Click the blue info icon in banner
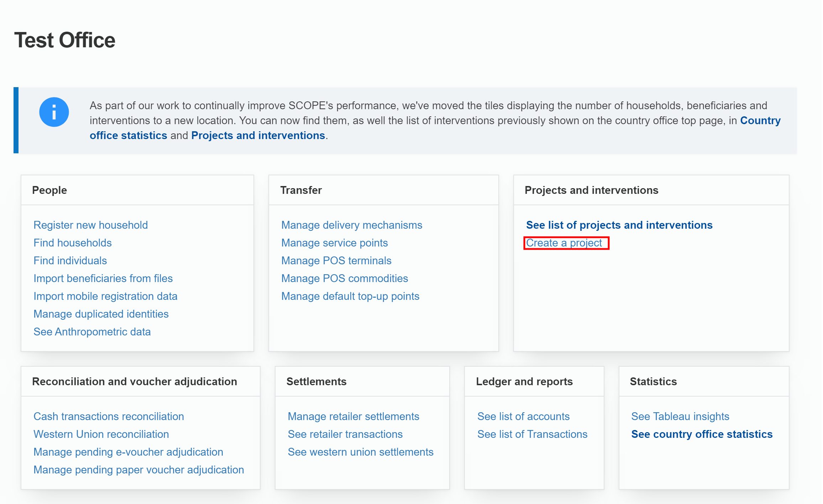 coord(54,112)
